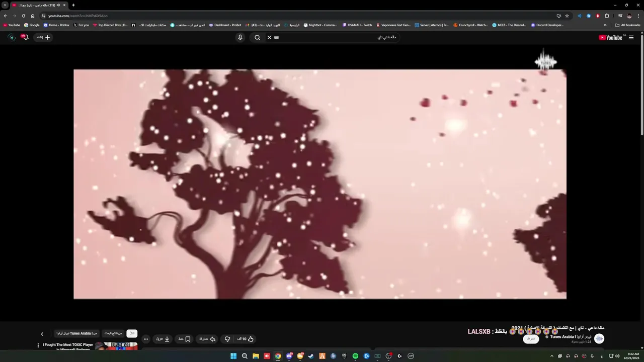The height and width of the screenshot is (362, 644).
Task: Expand hidden bookmarks chevron
Action: point(605,25)
